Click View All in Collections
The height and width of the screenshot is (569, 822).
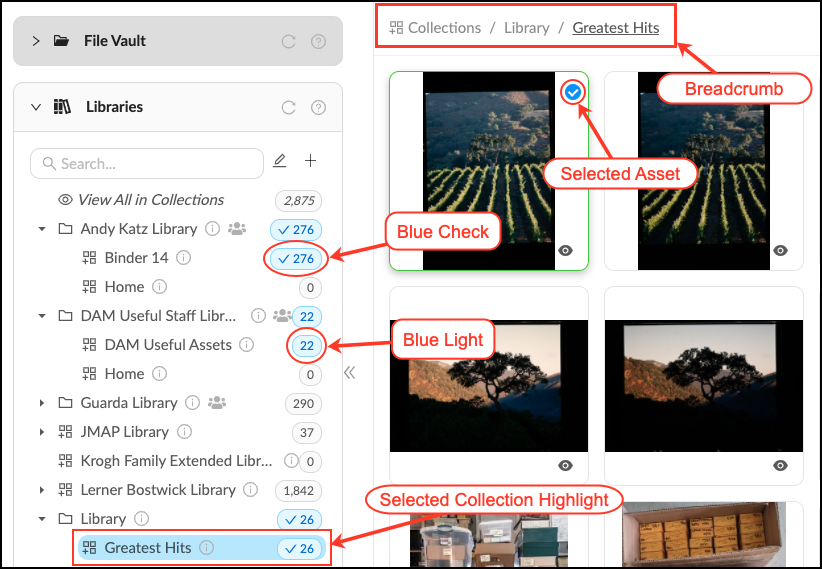(150, 200)
